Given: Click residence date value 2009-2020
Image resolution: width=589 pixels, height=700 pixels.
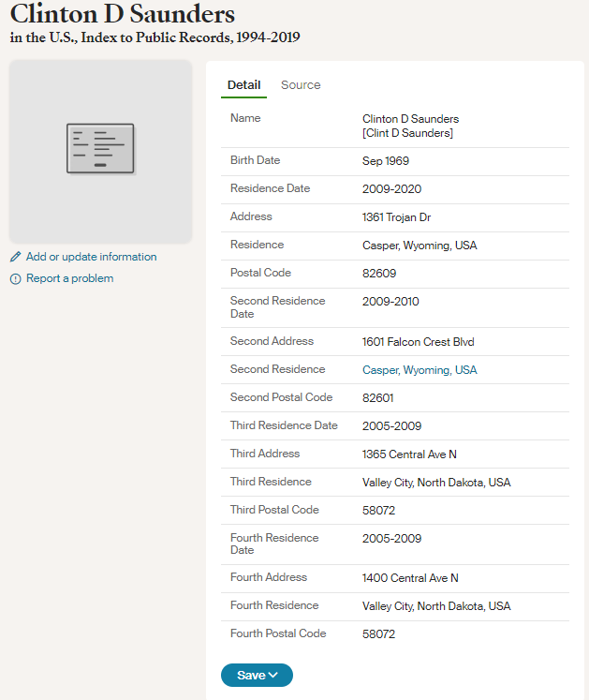Looking at the screenshot, I should tap(391, 189).
